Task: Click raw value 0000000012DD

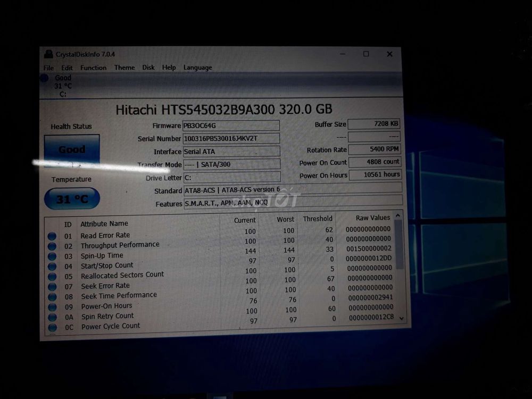Action: (369, 259)
